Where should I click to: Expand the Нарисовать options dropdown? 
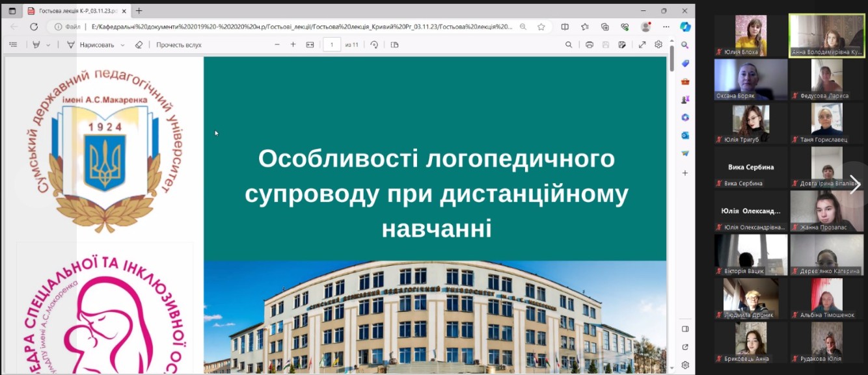click(x=122, y=45)
